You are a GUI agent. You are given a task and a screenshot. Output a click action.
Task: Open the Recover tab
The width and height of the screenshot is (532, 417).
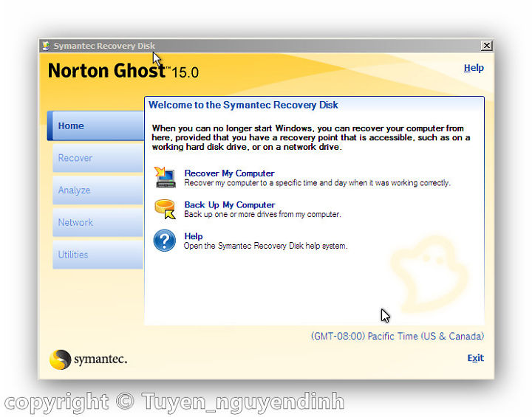click(x=98, y=158)
